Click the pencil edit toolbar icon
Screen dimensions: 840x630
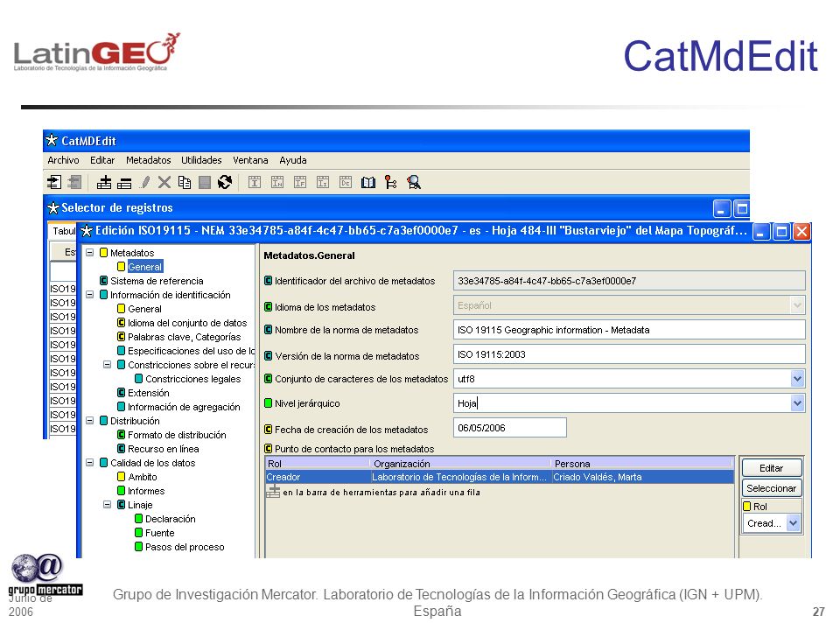tap(144, 183)
